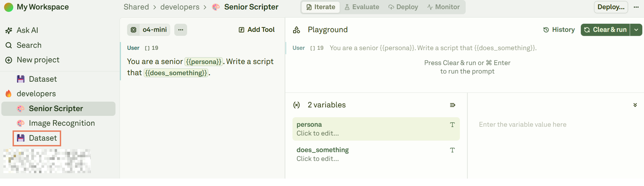
Task: Open the top-right more options menu
Action: tap(636, 7)
